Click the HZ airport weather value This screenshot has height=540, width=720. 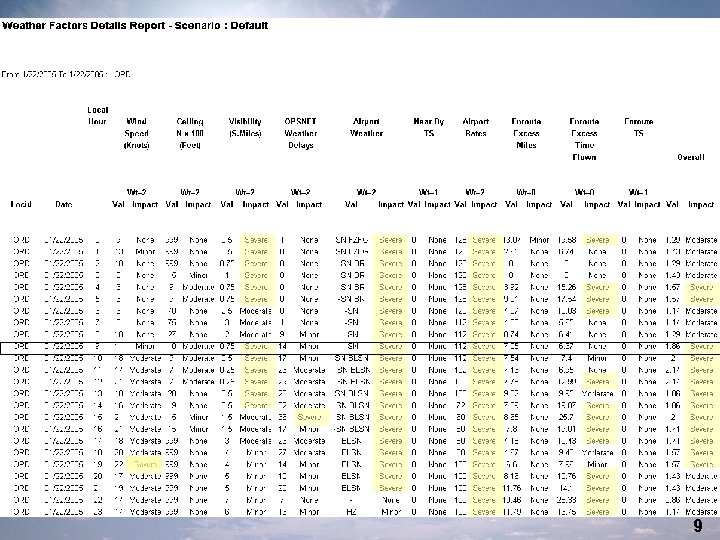[351, 512]
